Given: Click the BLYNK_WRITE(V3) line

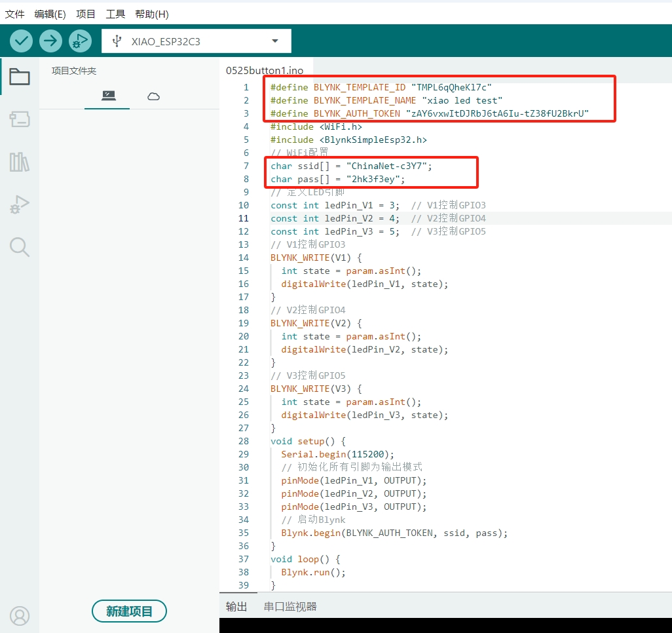Looking at the screenshot, I should tap(316, 389).
